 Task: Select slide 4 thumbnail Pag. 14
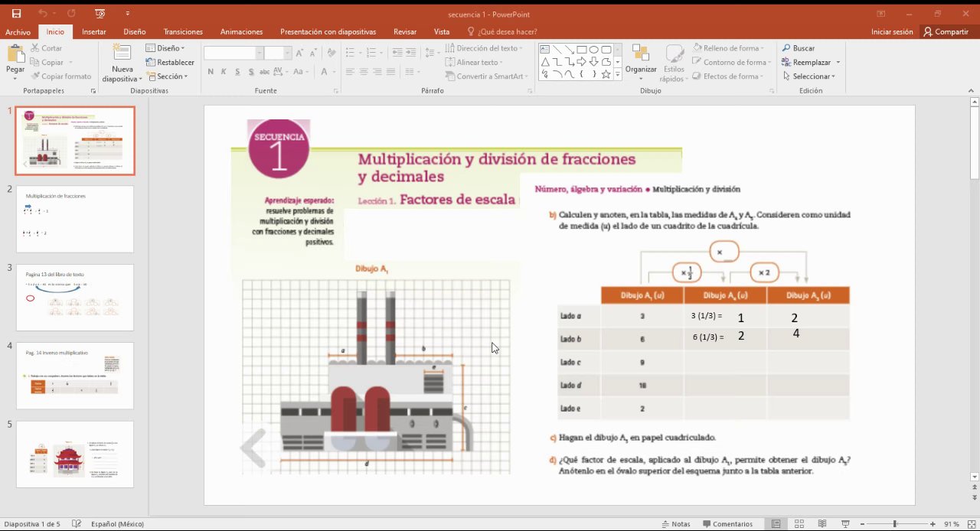tap(75, 376)
